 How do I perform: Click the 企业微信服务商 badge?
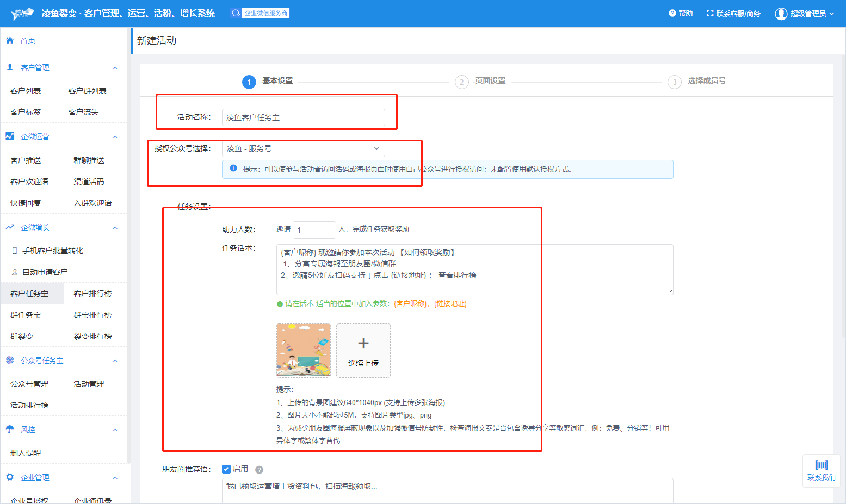[x=260, y=13]
